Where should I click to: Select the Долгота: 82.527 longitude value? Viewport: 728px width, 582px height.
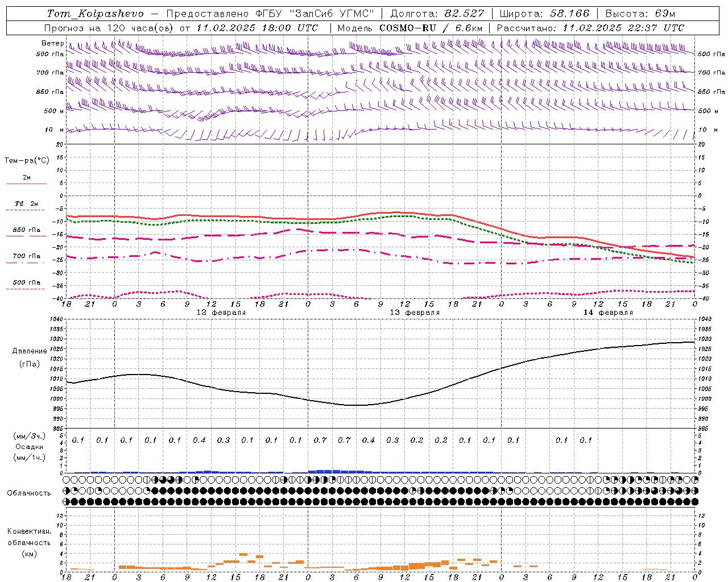437,14
